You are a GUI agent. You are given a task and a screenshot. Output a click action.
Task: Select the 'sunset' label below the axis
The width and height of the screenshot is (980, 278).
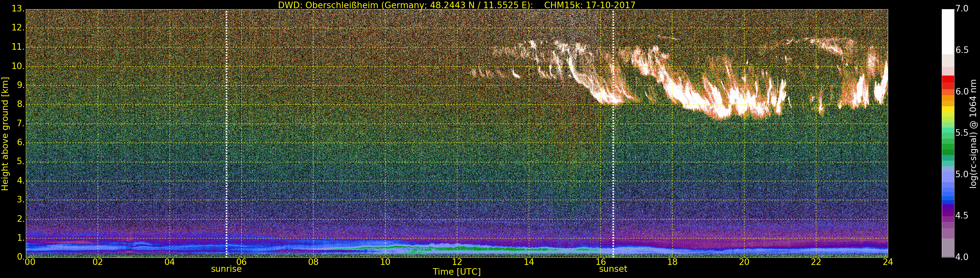[613, 269]
